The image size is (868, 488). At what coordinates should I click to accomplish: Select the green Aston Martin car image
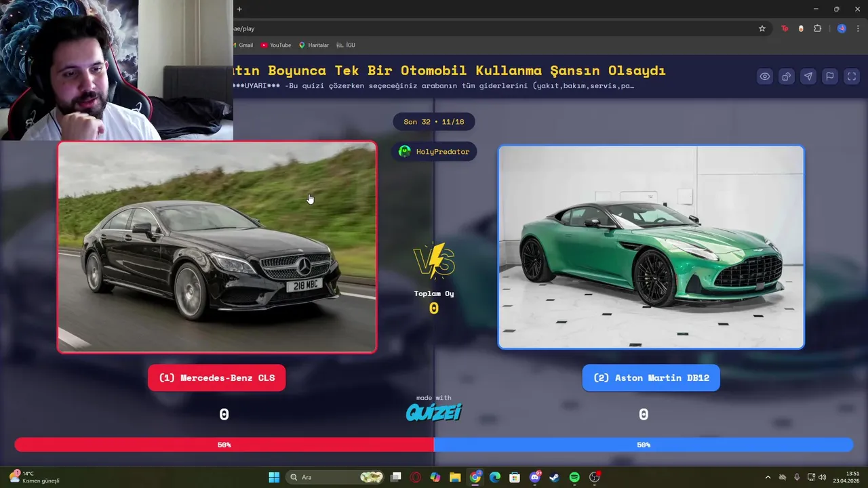click(x=651, y=247)
